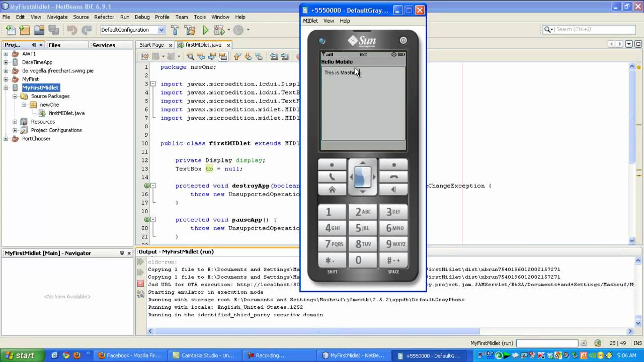Collapse the Source Packages node
The image size is (644, 362).
tap(15, 96)
